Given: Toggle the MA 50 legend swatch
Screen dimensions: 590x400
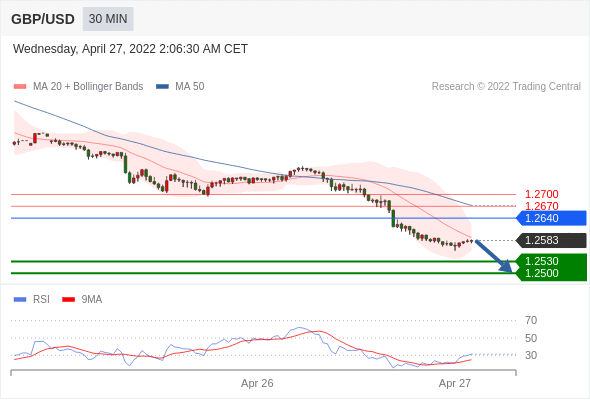Looking at the screenshot, I should pyautogui.click(x=163, y=87).
